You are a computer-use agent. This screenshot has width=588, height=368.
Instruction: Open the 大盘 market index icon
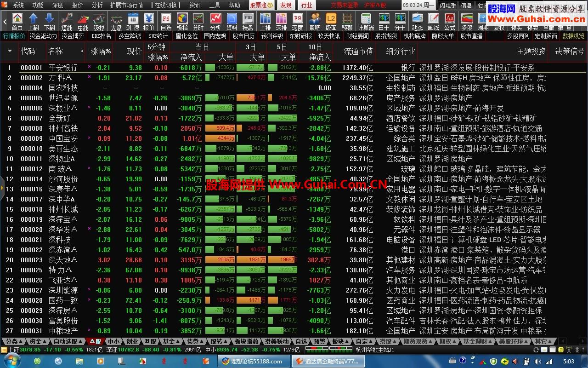[x=116, y=22]
